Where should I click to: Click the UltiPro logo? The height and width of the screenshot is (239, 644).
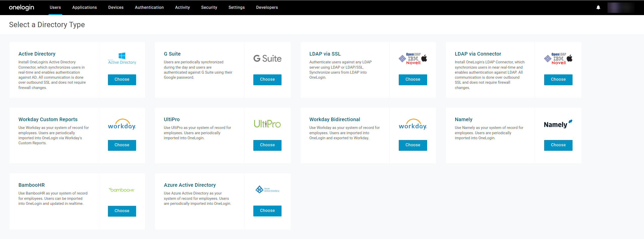pos(267,124)
